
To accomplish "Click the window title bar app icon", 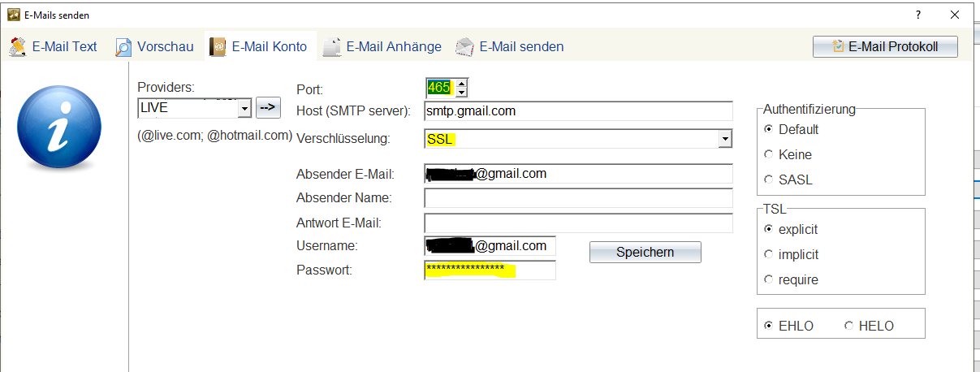I will 13,15.
